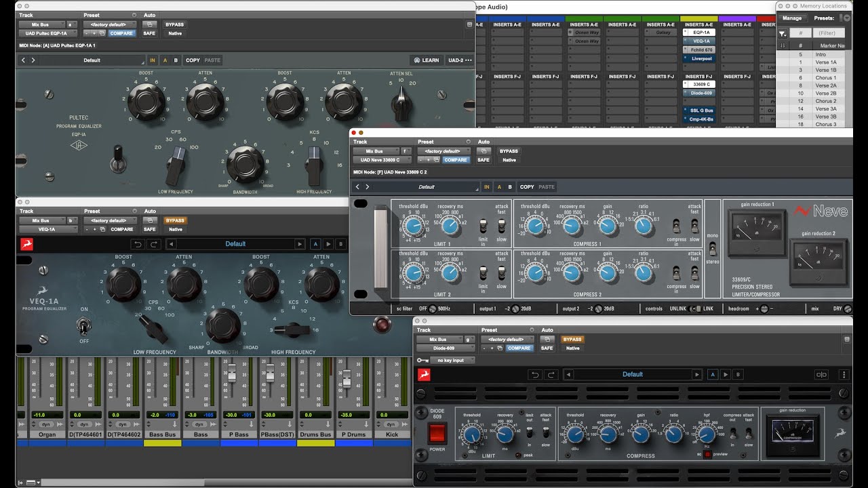Screen dimensions: 868x488
Task: Toggle the Diode 609 red POWER switch
Action: tap(437, 432)
